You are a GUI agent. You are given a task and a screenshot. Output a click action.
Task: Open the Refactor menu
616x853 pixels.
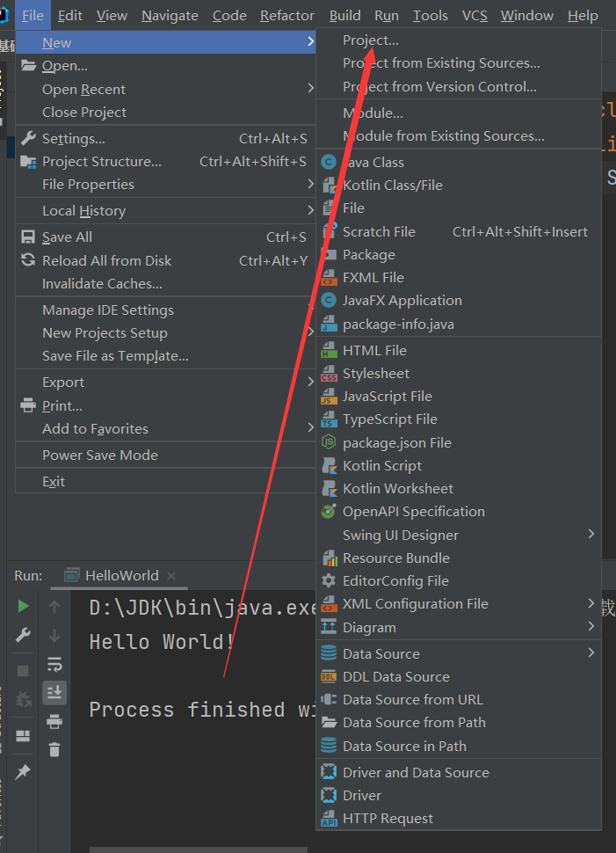tap(287, 16)
